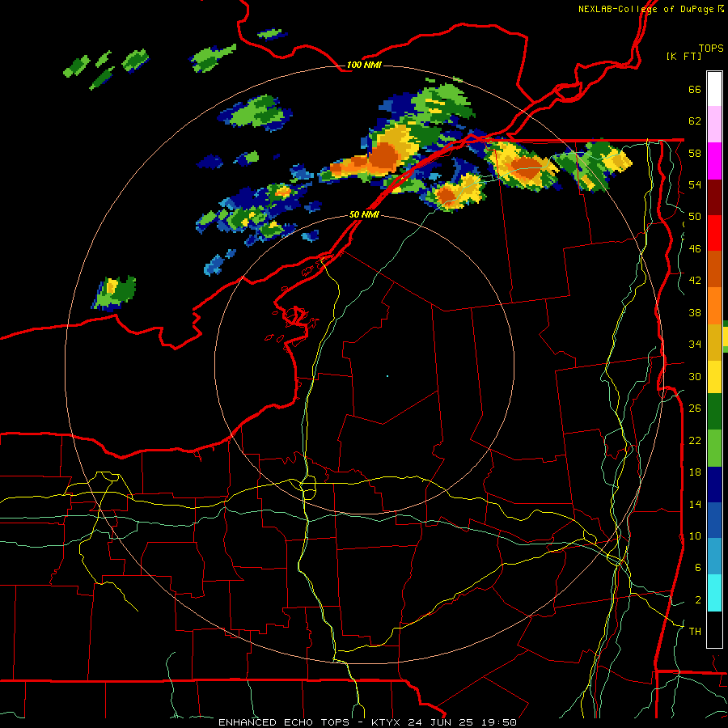Image resolution: width=728 pixels, height=728 pixels.
Task: Click the legend value '2'
Action: pos(698,600)
